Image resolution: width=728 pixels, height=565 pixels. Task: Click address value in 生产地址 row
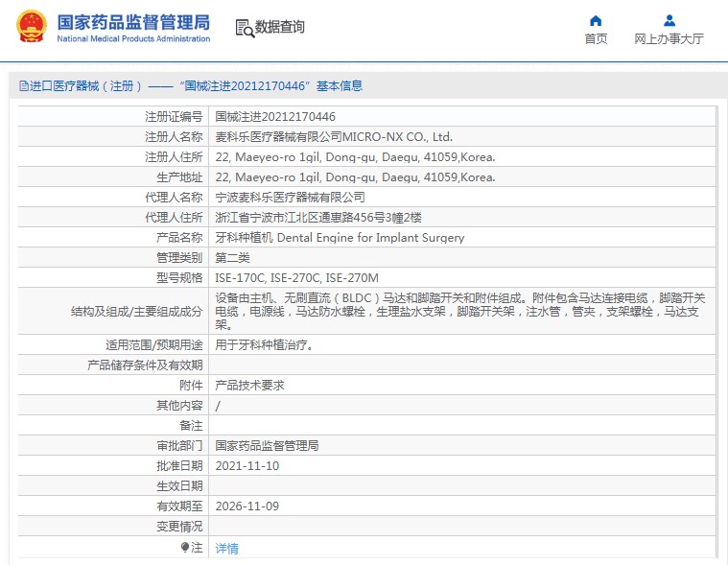pos(355,177)
